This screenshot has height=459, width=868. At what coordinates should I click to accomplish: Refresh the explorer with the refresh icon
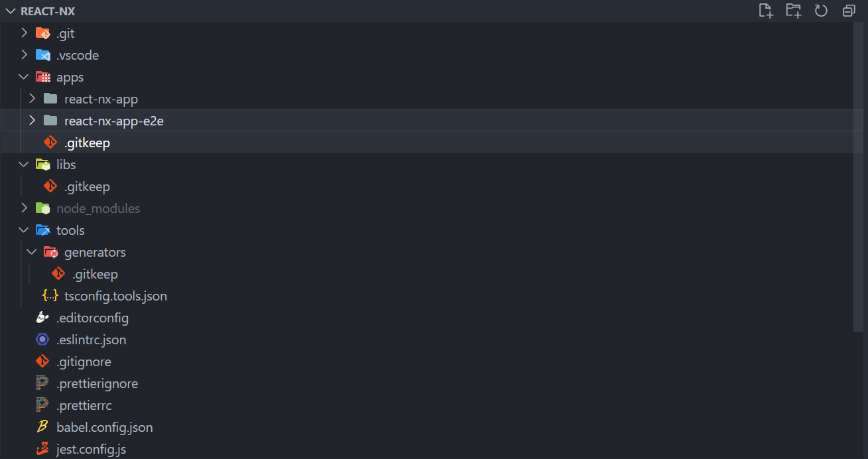(x=821, y=11)
